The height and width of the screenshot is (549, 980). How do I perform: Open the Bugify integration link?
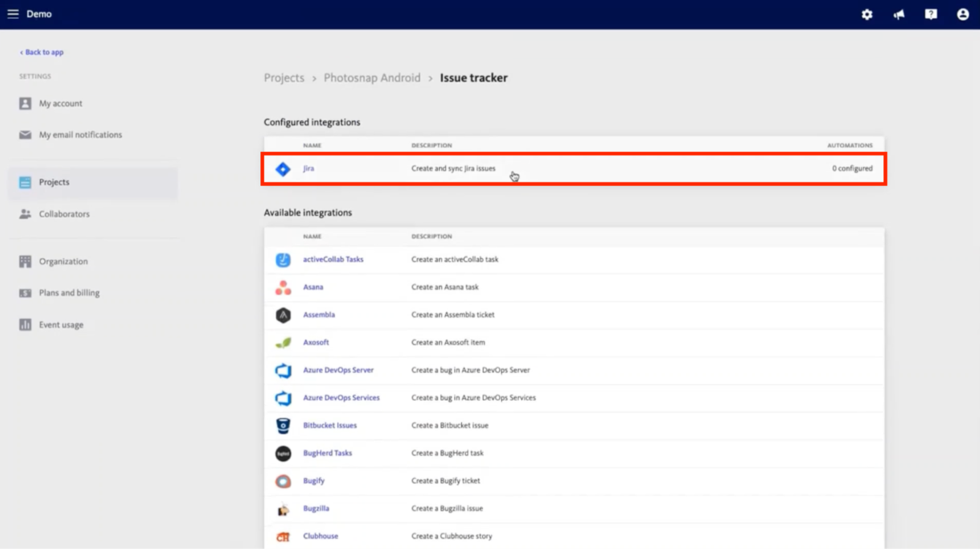tap(314, 481)
